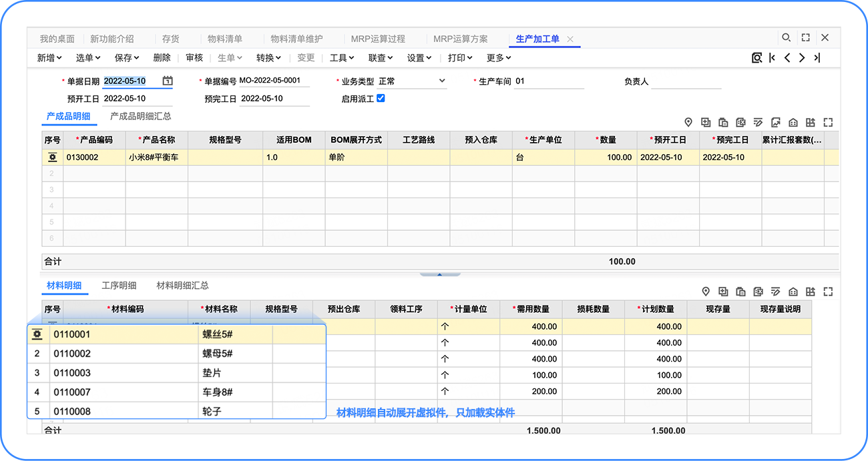Close the 生产加工单 tab with its X
Viewport: 868px width, 461px height.
(x=570, y=39)
